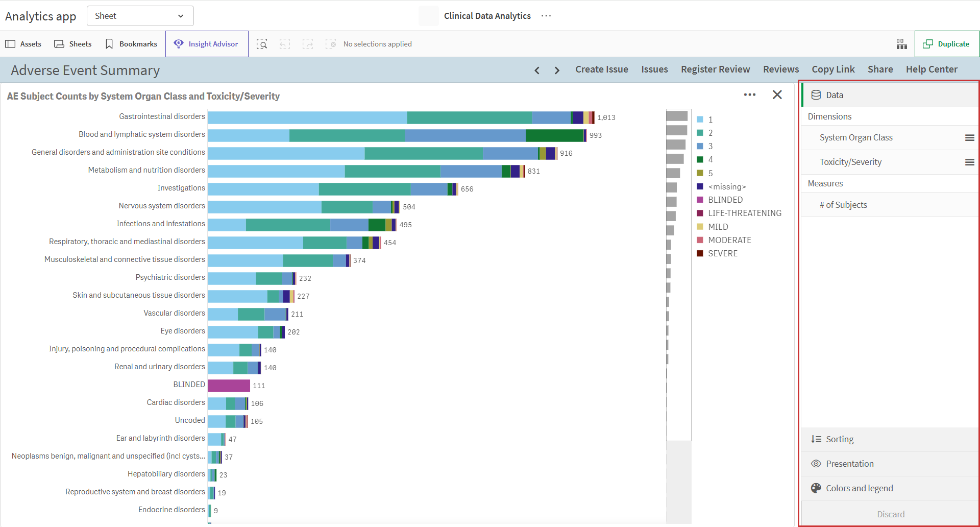Viewport: 980px width, 527px height.
Task: Click the clear all selections icon
Action: (x=331, y=44)
